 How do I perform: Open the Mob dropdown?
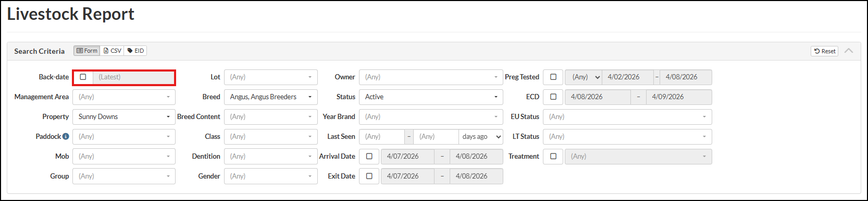click(x=124, y=156)
